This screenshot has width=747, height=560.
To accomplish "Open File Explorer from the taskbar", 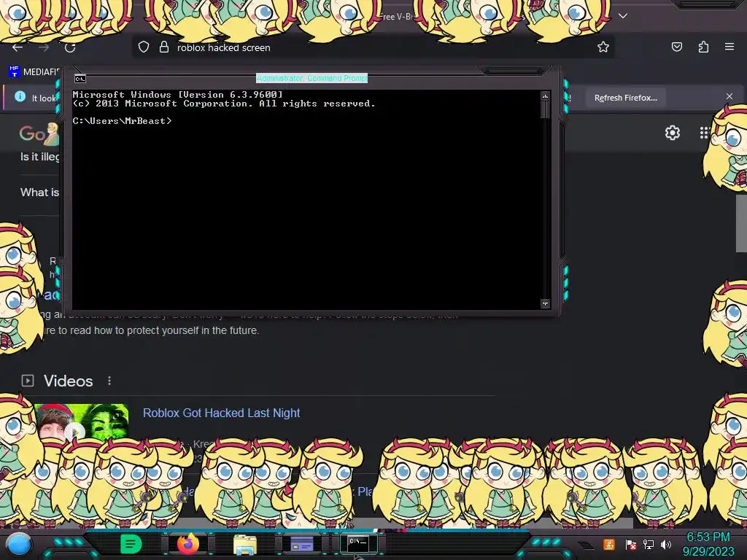I will click(245, 544).
